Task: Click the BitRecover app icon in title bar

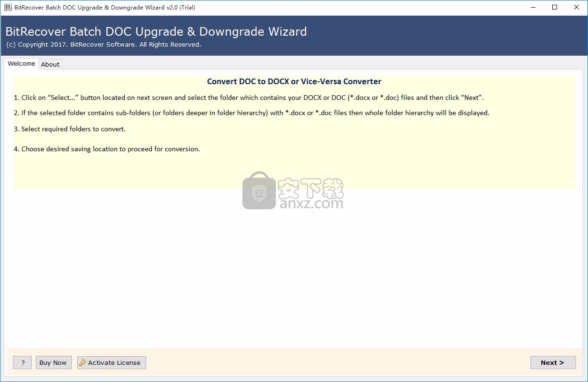Action: click(7, 7)
